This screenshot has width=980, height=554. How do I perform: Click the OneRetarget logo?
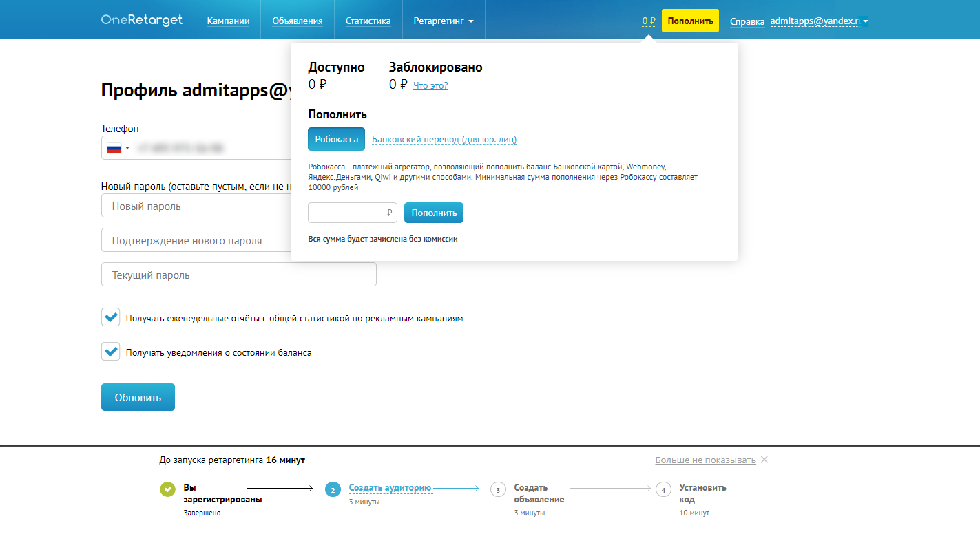pyautogui.click(x=142, y=20)
